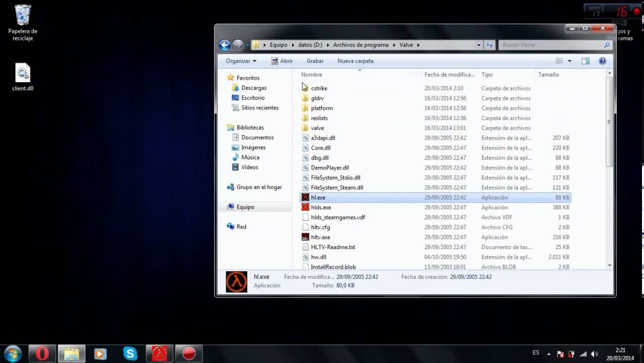Select the file DemoPlayer.dll
This screenshot has width=644, height=363.
click(x=330, y=167)
